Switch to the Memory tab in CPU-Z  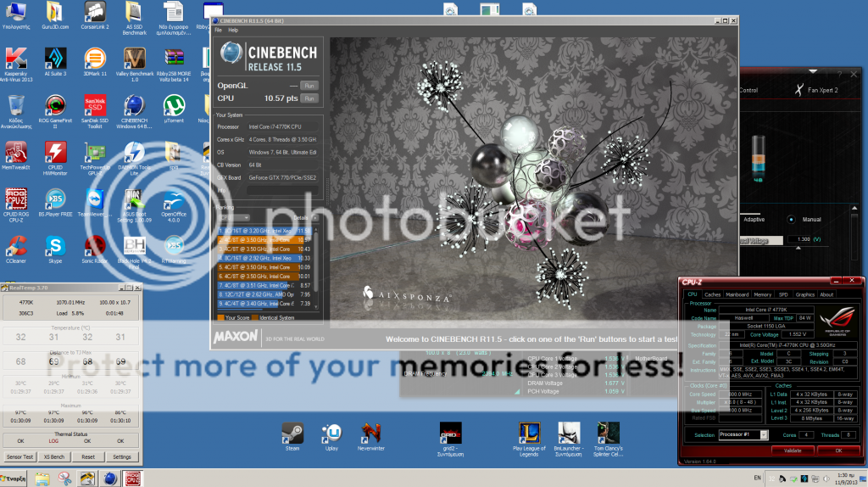(762, 294)
